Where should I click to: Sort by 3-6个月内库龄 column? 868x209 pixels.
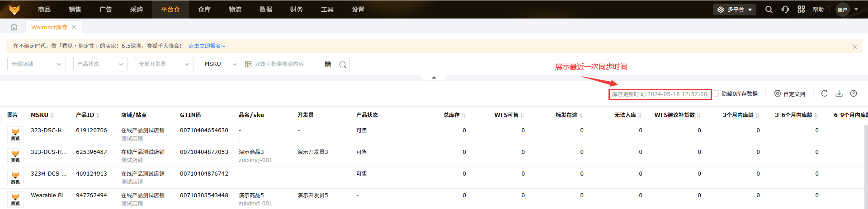coord(816,116)
